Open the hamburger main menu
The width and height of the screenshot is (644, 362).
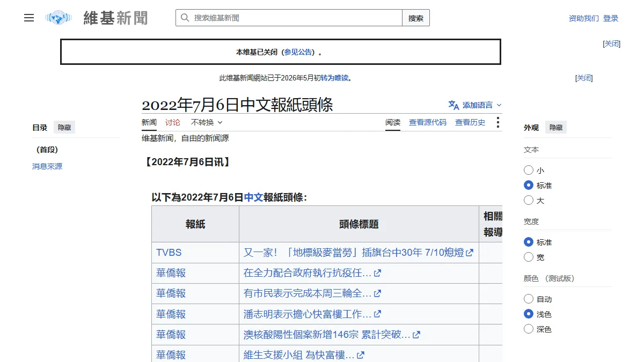tap(29, 18)
